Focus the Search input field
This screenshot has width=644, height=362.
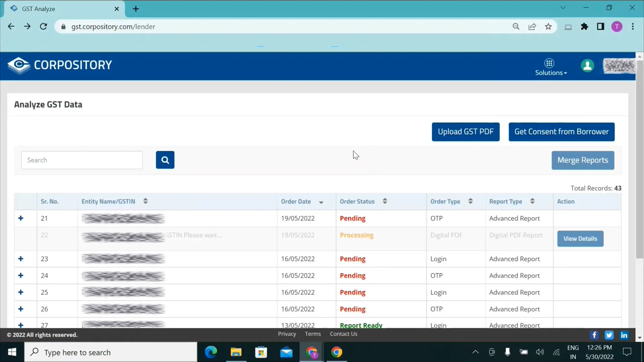click(x=82, y=160)
